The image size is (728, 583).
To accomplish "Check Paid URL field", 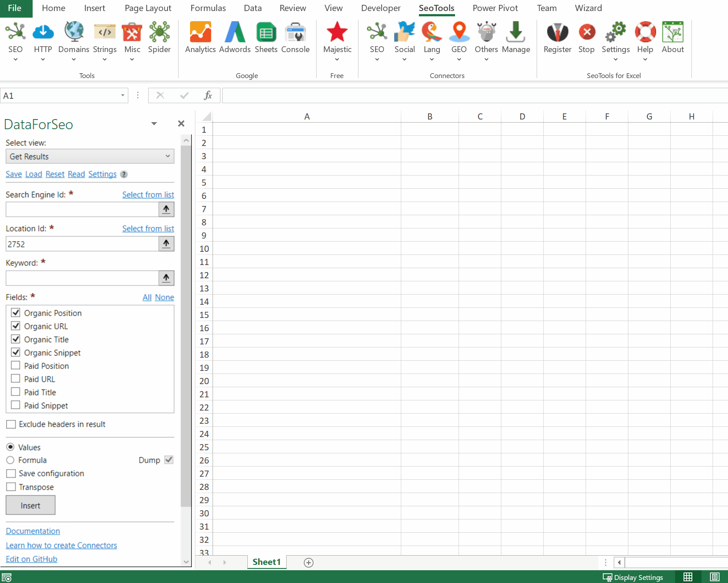I will 15,379.
